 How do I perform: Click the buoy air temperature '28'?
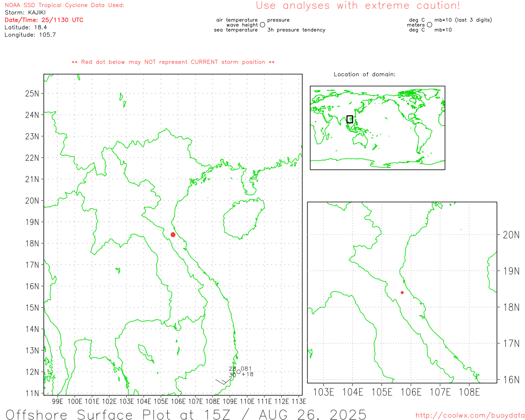[x=233, y=369]
